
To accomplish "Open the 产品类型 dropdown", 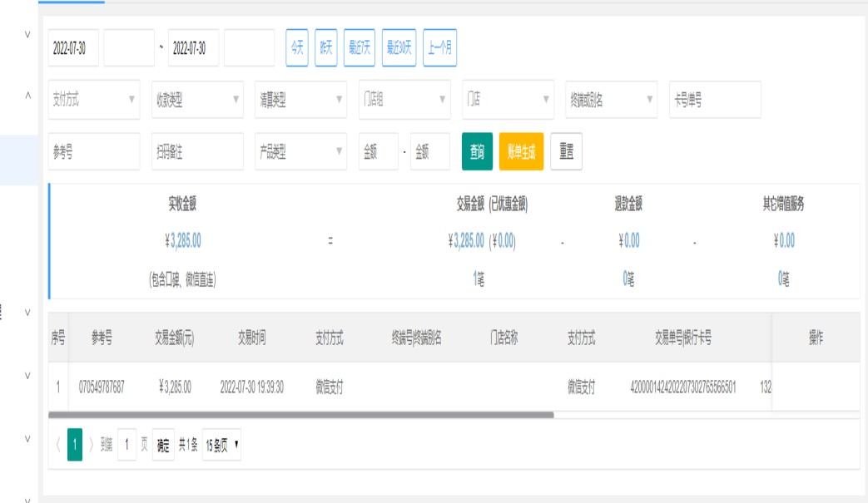I will 300,151.
